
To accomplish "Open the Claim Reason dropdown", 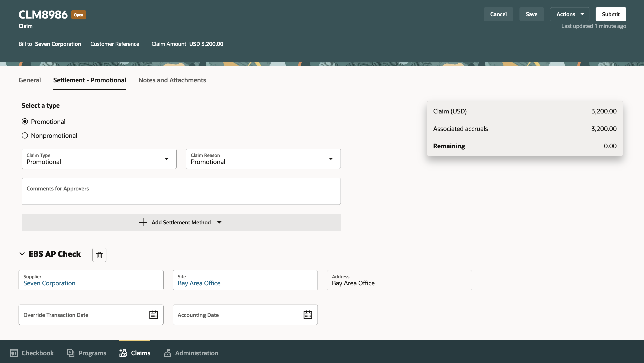I will click(x=331, y=158).
